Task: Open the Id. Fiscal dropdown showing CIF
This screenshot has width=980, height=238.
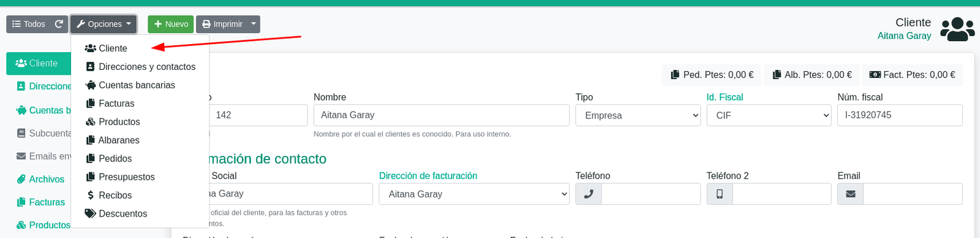Action: click(769, 115)
